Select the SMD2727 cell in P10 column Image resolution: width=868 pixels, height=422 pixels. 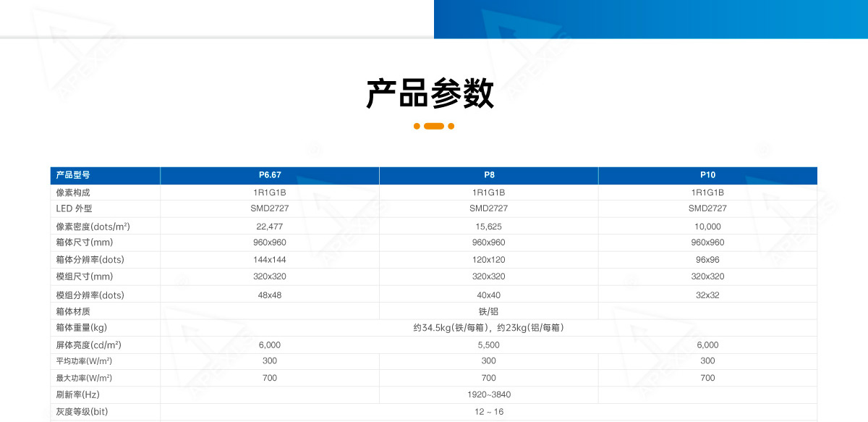click(x=708, y=208)
